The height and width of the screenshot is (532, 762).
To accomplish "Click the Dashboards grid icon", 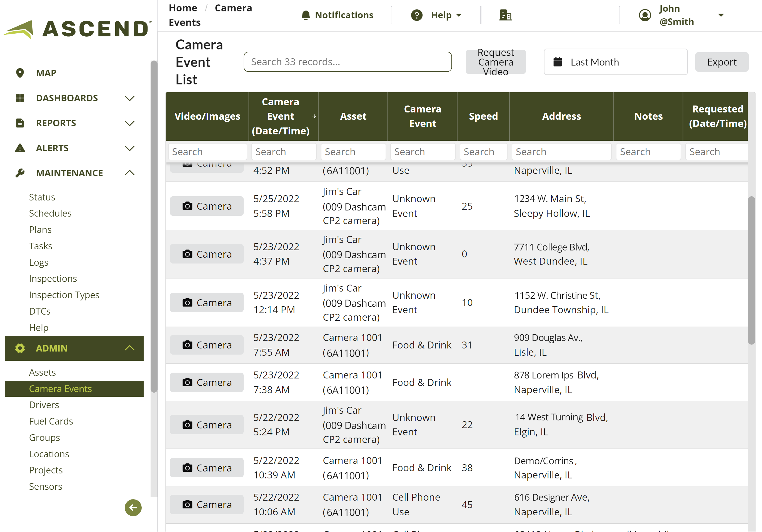I will pos(20,98).
